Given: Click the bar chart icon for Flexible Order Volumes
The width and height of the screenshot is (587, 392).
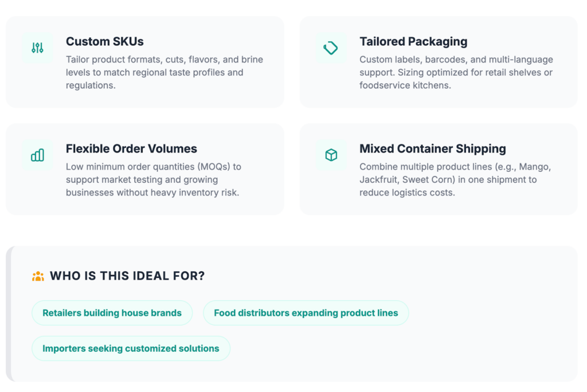Looking at the screenshot, I should click(x=37, y=155).
